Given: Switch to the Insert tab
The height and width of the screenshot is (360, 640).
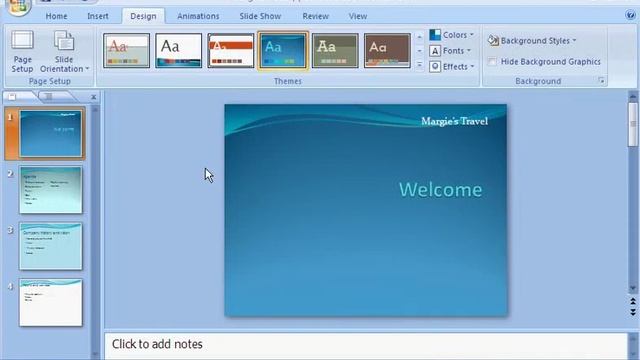Looking at the screenshot, I should click(98, 16).
